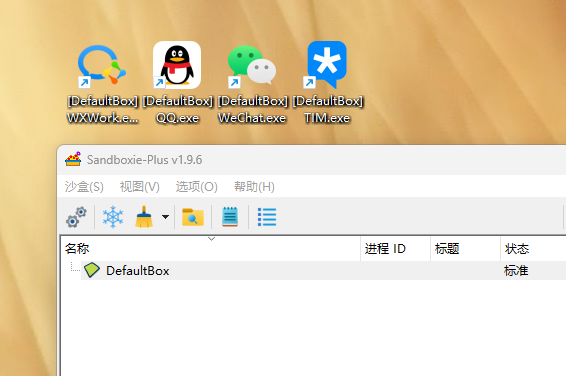Click the snowflake suspend toolbar icon

[113, 217]
